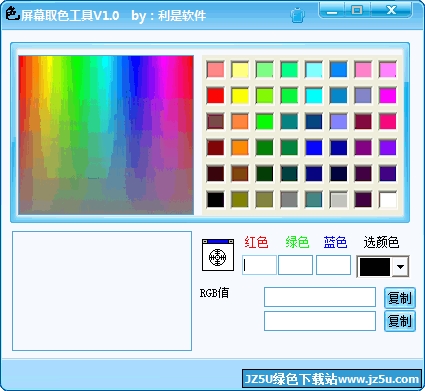Click the upper RGB值 text field

320,297
